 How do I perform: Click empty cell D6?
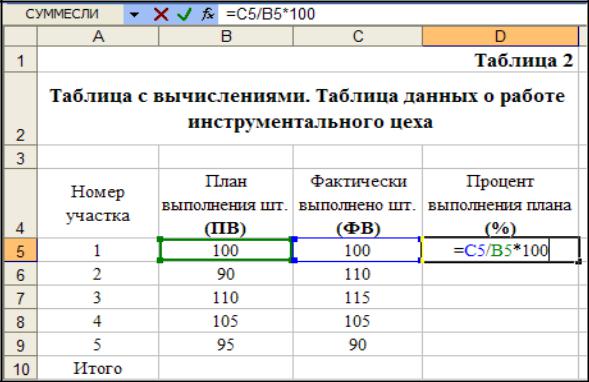pos(500,274)
